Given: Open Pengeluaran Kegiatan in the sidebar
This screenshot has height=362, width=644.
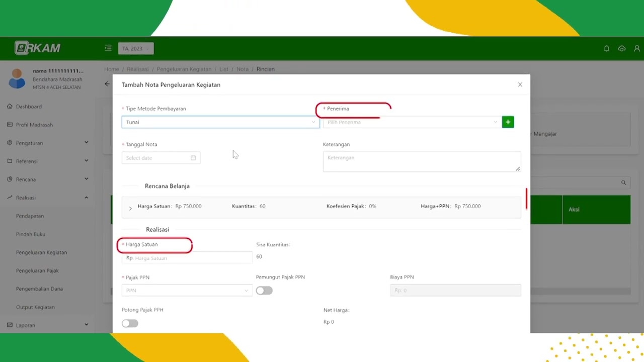Looking at the screenshot, I should pos(41,252).
